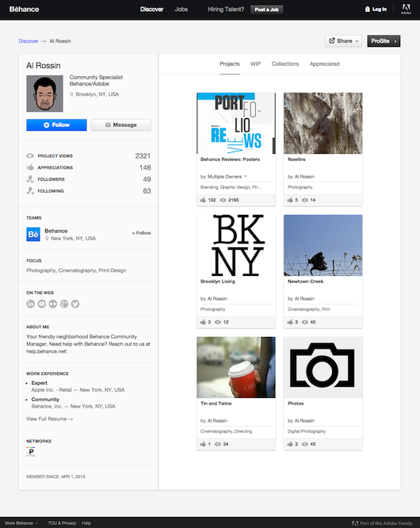Click the thumb icon on Behance Reviews card

pos(203,200)
